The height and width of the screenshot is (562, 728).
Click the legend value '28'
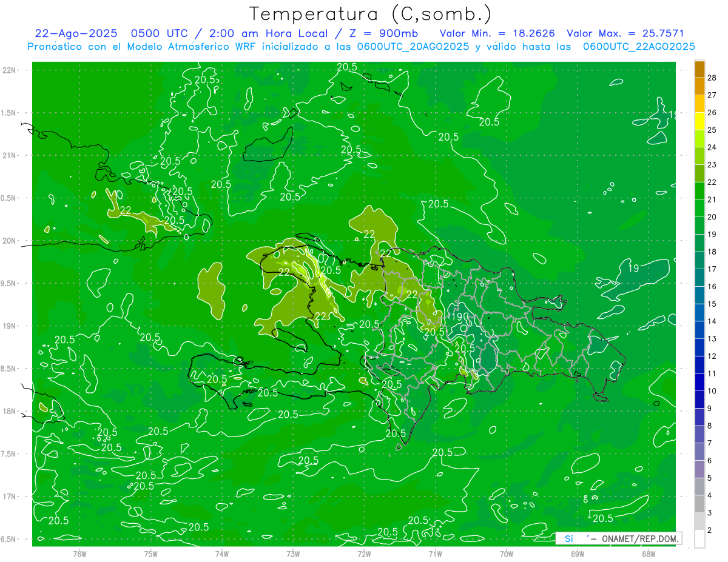point(712,78)
